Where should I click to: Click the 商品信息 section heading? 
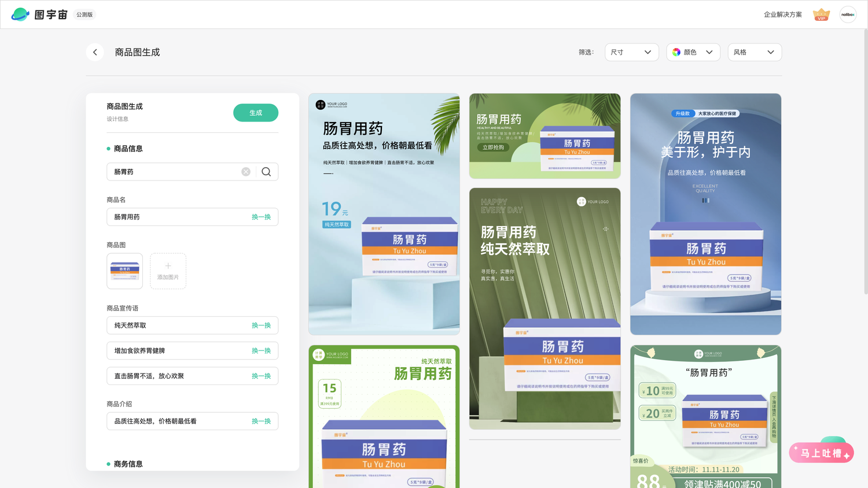click(128, 149)
